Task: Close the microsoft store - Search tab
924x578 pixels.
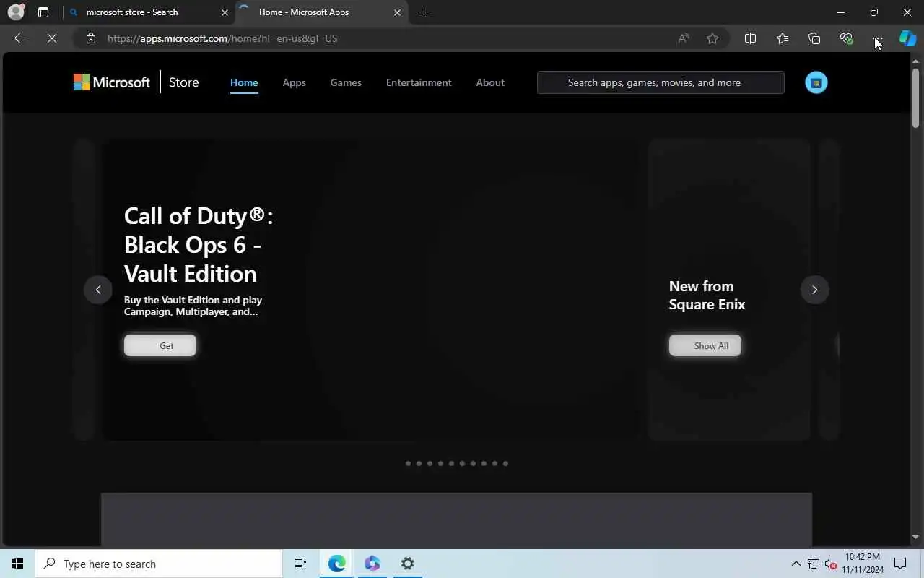Action: click(x=225, y=12)
